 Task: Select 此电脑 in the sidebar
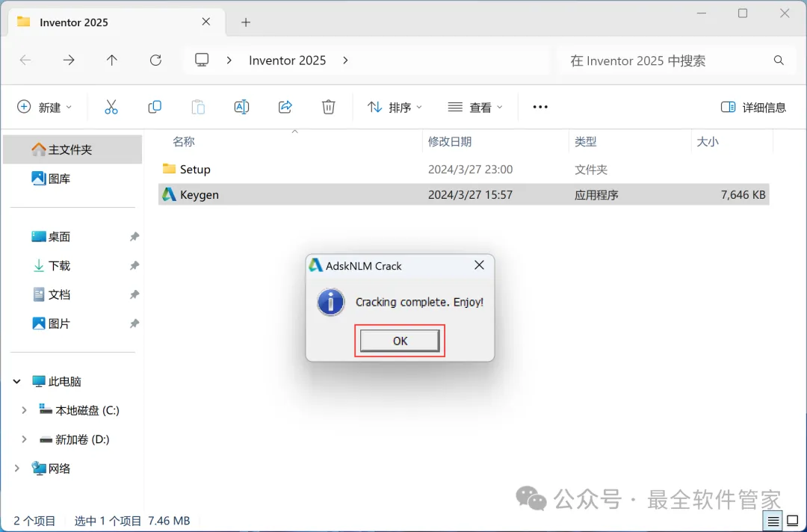pyautogui.click(x=57, y=382)
